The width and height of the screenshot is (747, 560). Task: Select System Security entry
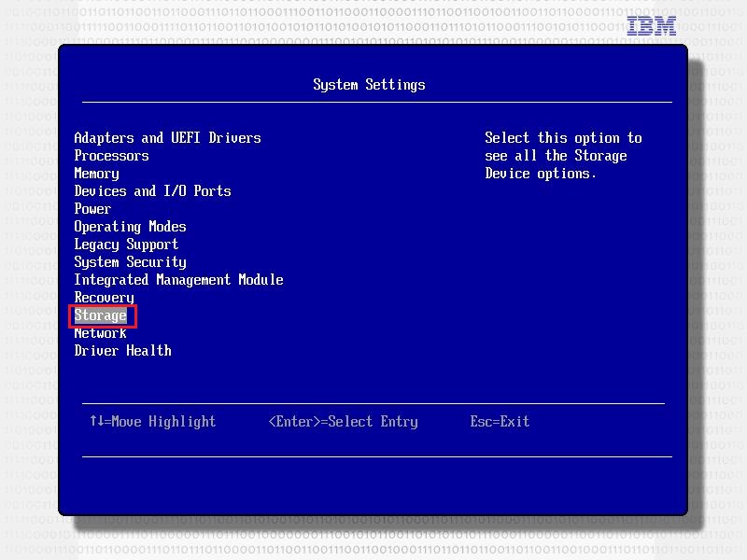pyautogui.click(x=130, y=262)
